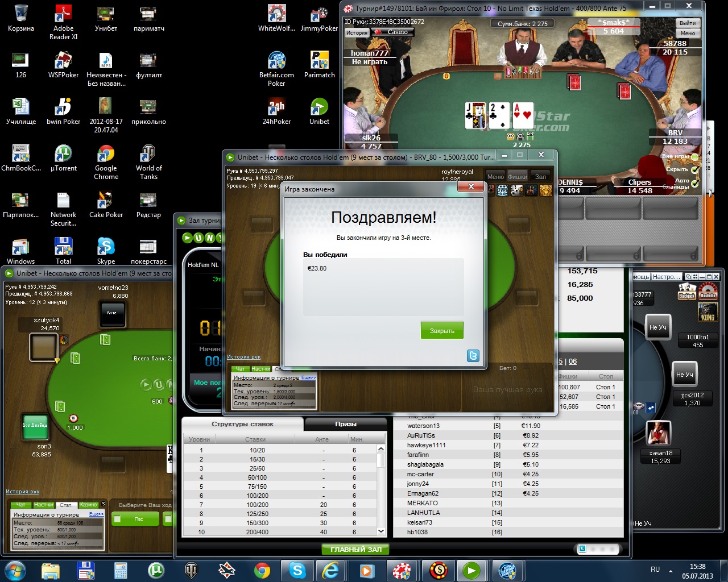Viewport: 728px width, 582px height.
Task: Open the Чат tab at the left Unibet table
Action: pyautogui.click(x=20, y=505)
